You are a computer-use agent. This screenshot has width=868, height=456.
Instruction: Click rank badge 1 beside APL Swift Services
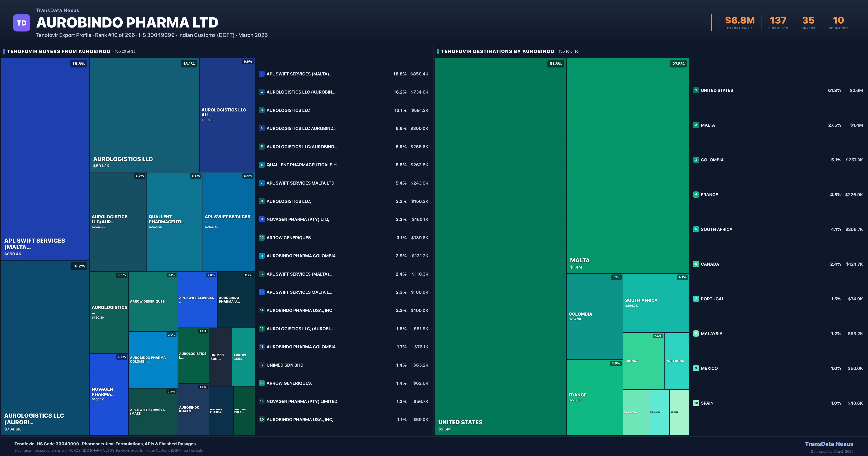tap(261, 74)
